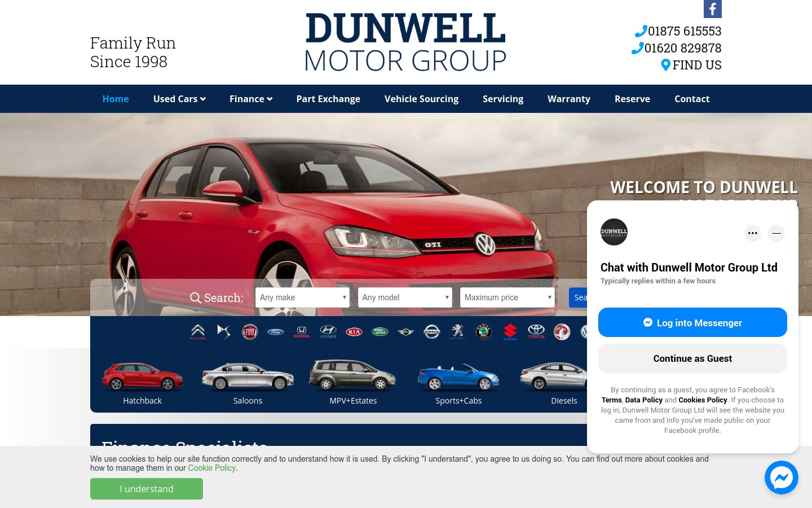
Task: Select the Nissan brand logo
Action: click(x=432, y=332)
